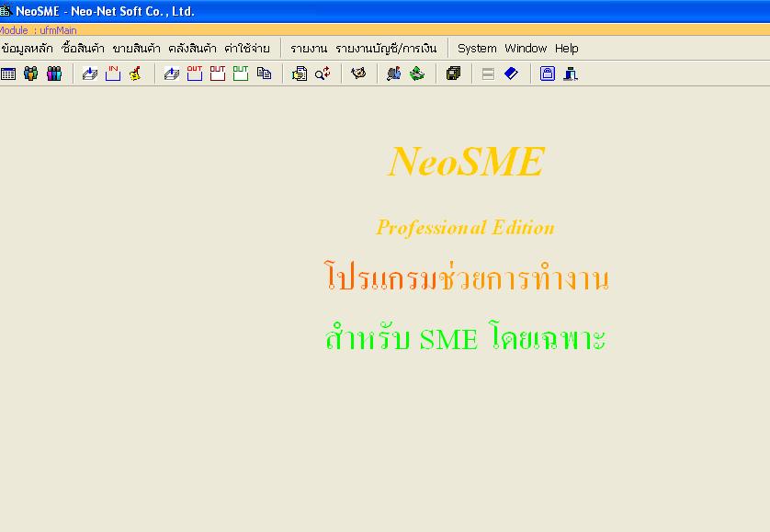The image size is (770, 532).
Task: Click the red IN box icon
Action: point(113,74)
